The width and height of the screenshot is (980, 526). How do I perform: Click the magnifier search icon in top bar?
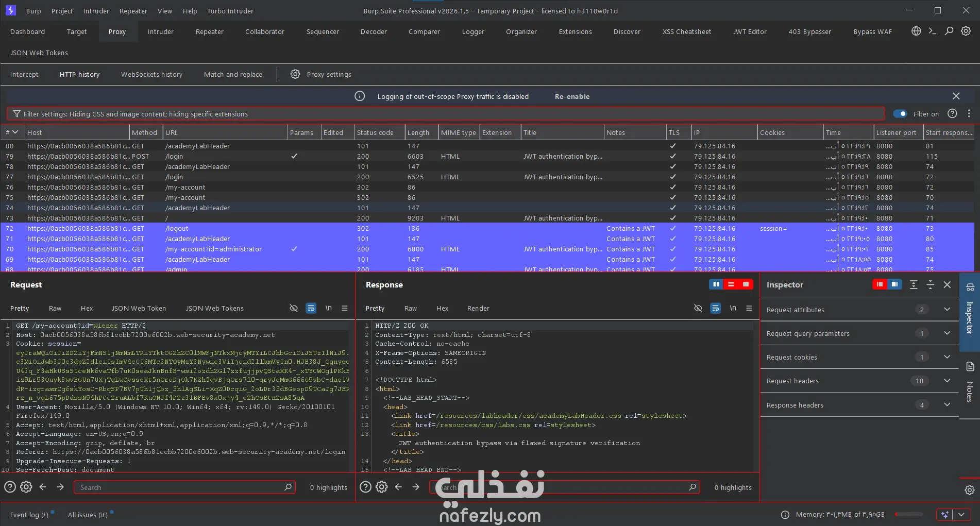[x=949, y=31]
